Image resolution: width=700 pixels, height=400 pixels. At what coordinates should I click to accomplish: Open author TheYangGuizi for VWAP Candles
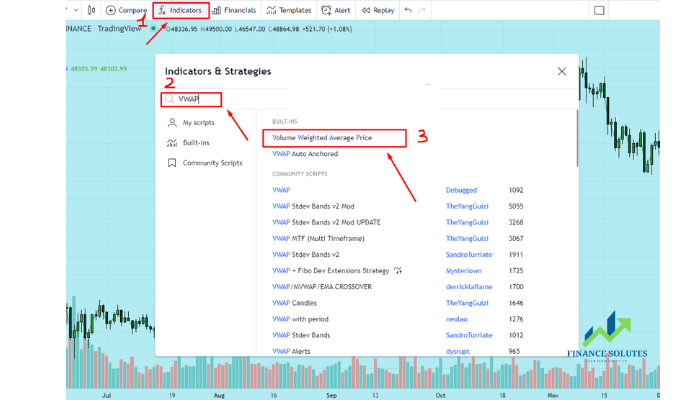click(467, 303)
